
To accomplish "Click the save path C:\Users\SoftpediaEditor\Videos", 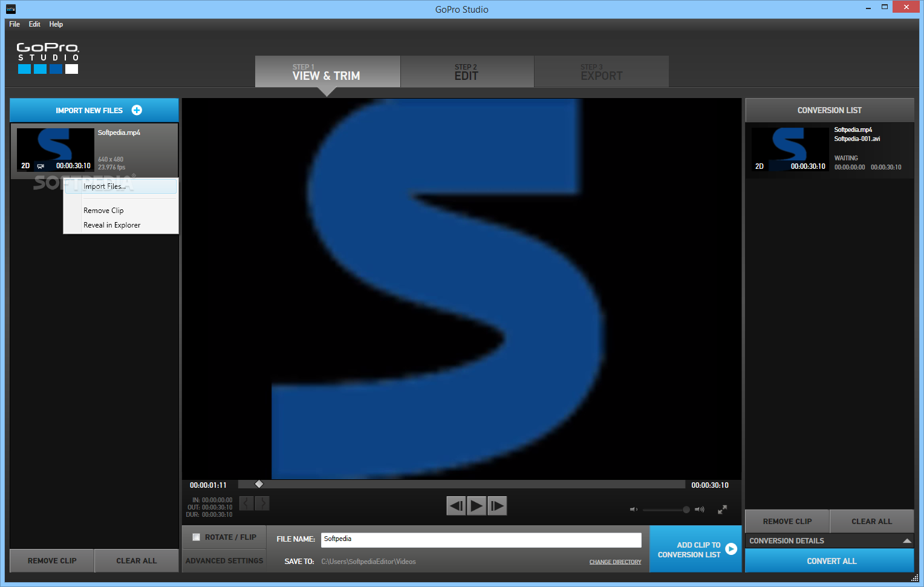I will pyautogui.click(x=368, y=562).
